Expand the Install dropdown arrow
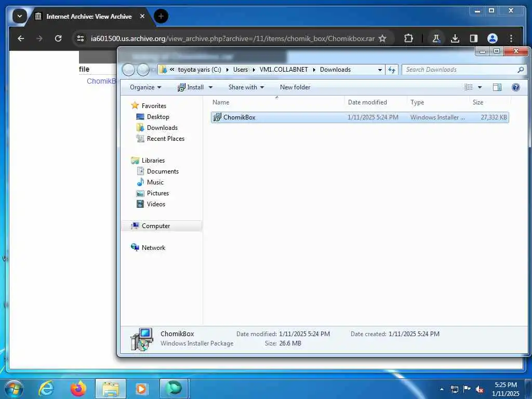This screenshot has height=399, width=532. tap(210, 87)
